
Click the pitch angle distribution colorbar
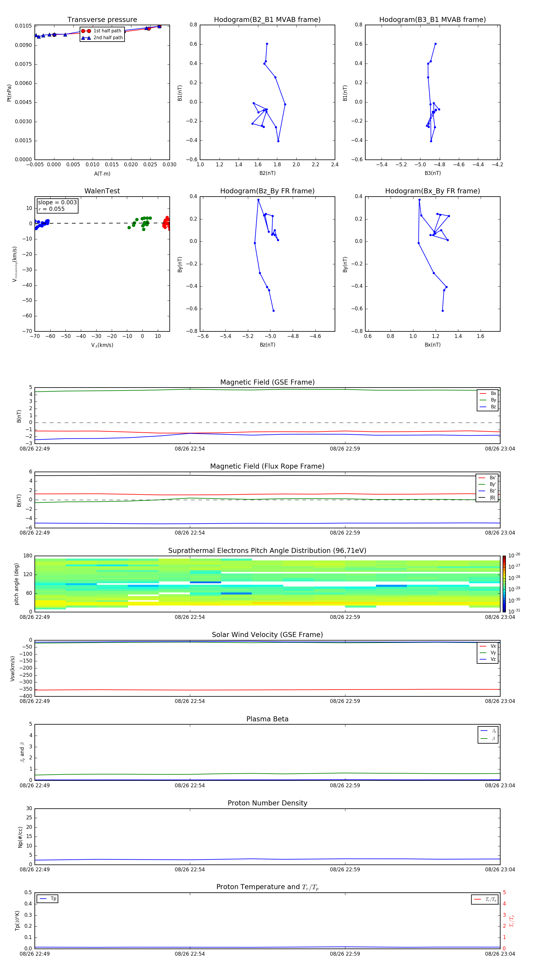[504, 584]
